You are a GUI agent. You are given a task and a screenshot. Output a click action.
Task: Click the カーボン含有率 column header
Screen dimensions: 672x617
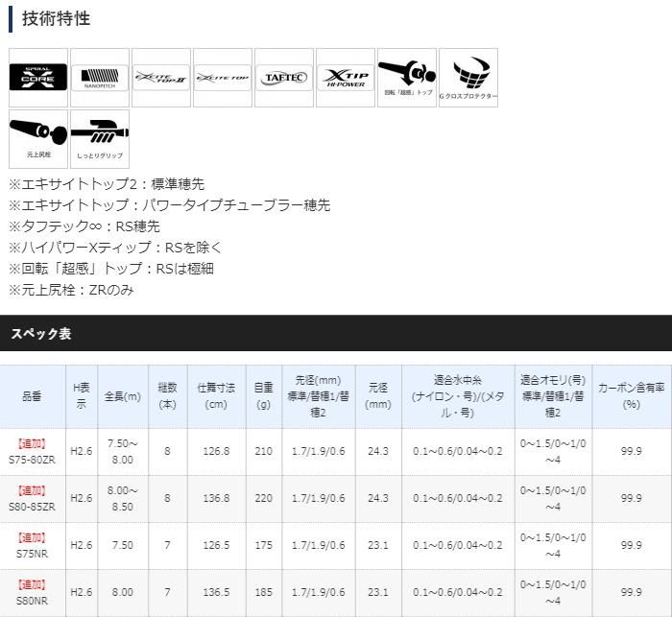click(631, 396)
